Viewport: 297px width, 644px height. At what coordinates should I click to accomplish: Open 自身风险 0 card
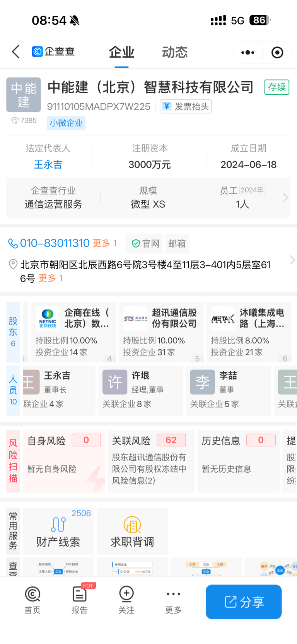(64, 461)
